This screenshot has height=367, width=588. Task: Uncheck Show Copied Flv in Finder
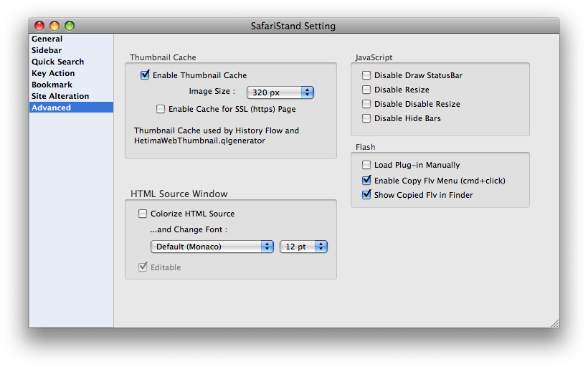click(x=366, y=194)
